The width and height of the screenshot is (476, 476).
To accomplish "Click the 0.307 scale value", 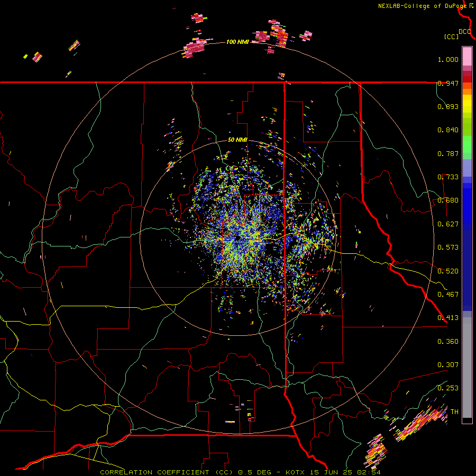I will pos(448,365).
